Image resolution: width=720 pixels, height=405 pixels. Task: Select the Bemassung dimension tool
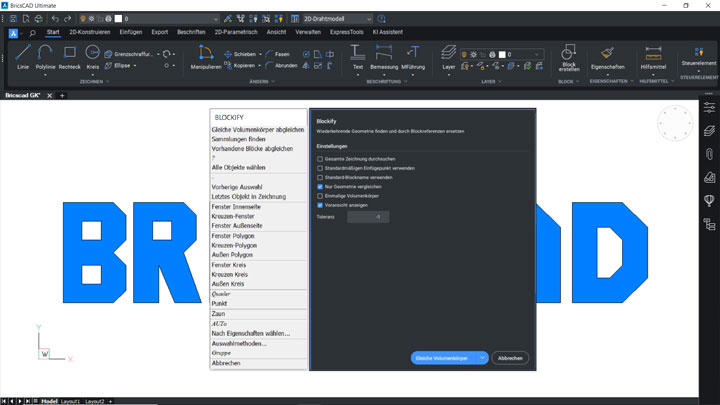pos(384,56)
